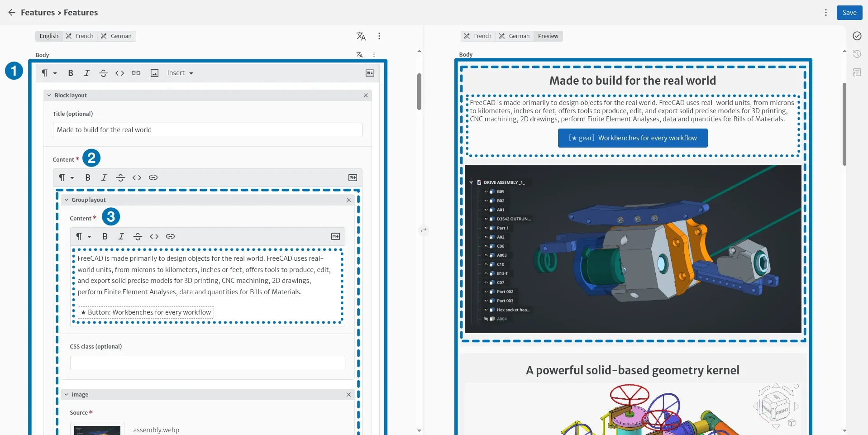
Task: Switch to the German tab in left editor
Action: click(x=116, y=36)
